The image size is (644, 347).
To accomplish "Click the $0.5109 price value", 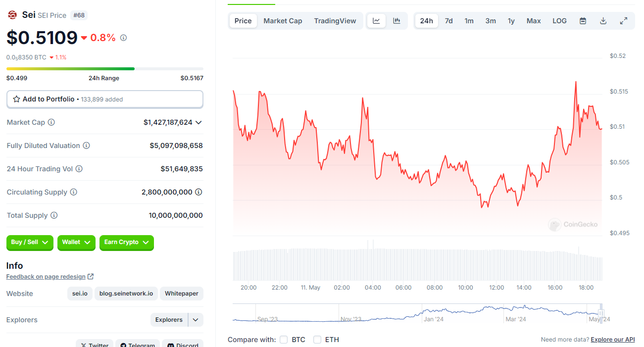I will pos(42,38).
